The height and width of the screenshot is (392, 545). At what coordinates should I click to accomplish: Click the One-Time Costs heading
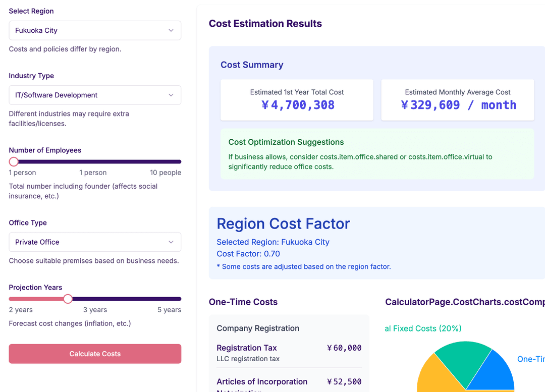[x=243, y=302]
